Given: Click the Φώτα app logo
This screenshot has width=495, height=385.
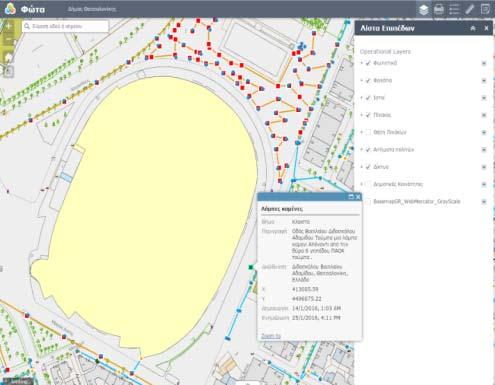Looking at the screenshot, I should click(10, 9).
